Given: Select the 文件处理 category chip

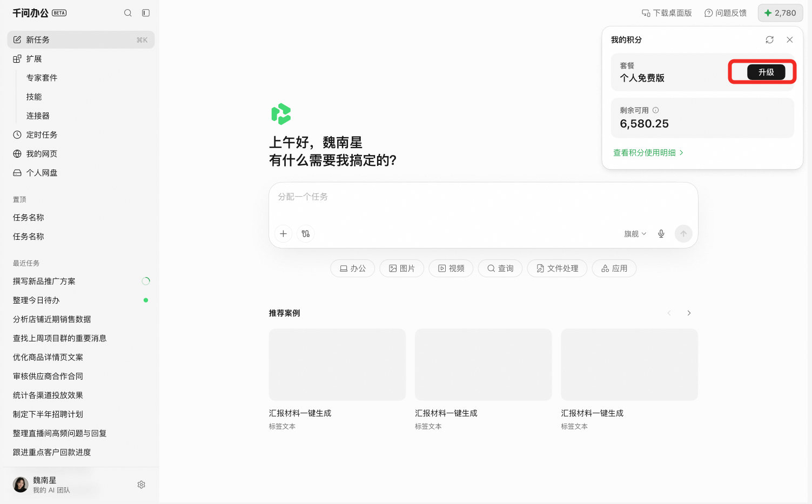Looking at the screenshot, I should click(x=557, y=268).
